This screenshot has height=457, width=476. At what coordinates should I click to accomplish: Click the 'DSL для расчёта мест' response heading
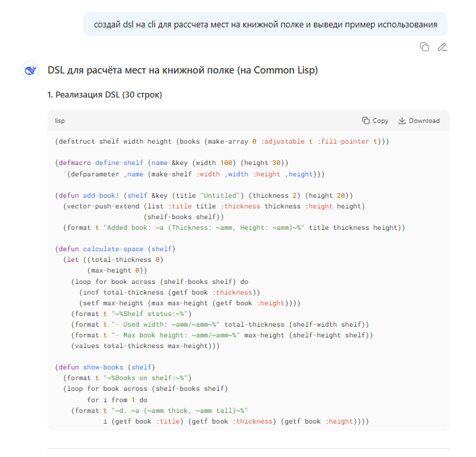182,70
